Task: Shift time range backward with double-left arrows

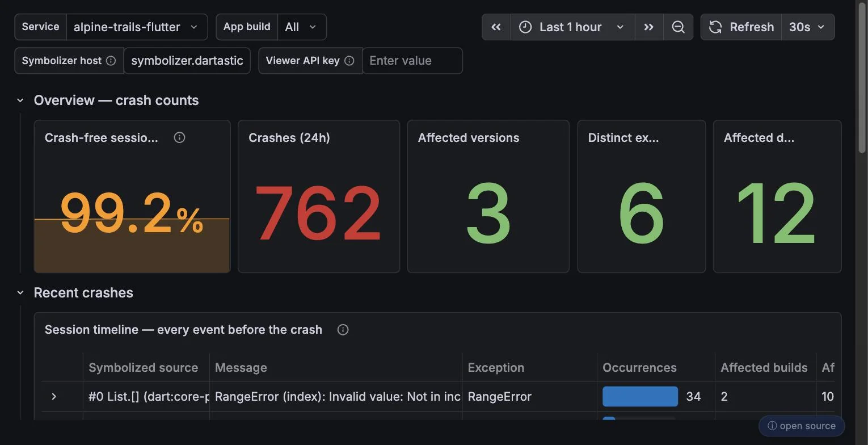Action: (496, 27)
